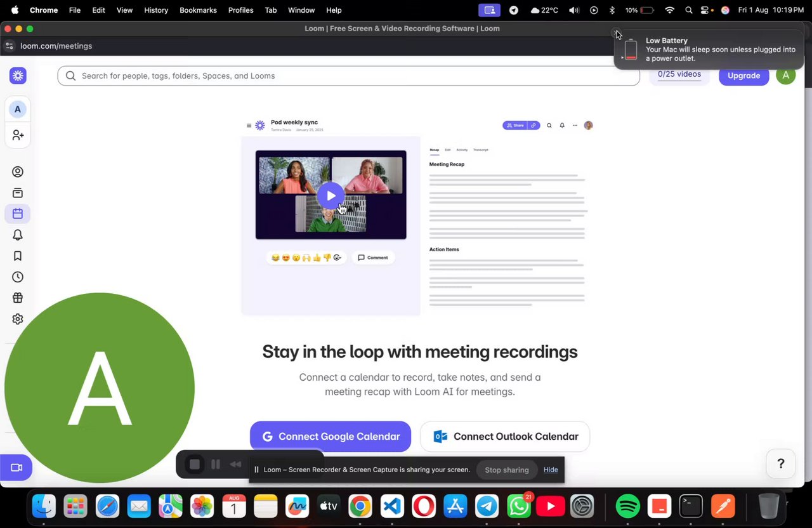This screenshot has height=528, width=812.
Task: Click the site info icon beside loom.com/meetings
Action: [9, 46]
